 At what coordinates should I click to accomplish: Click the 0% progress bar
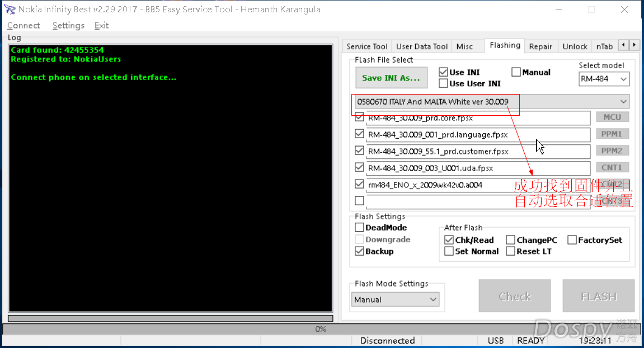(x=321, y=329)
